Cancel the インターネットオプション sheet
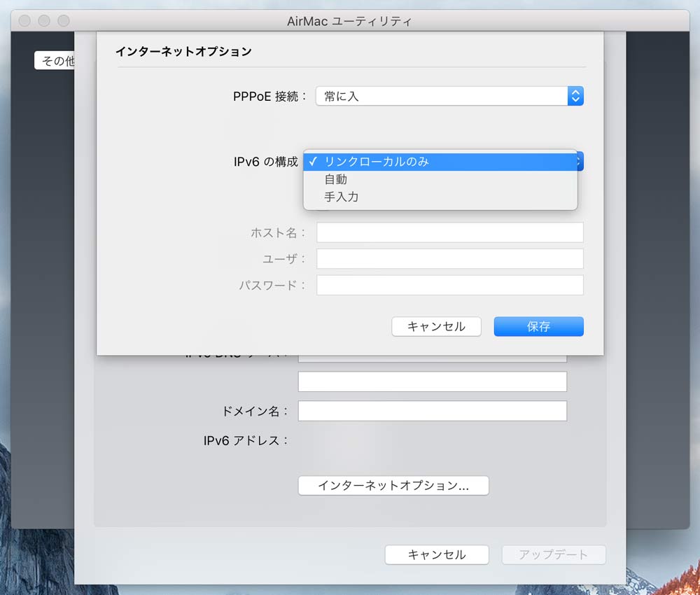 tap(436, 326)
